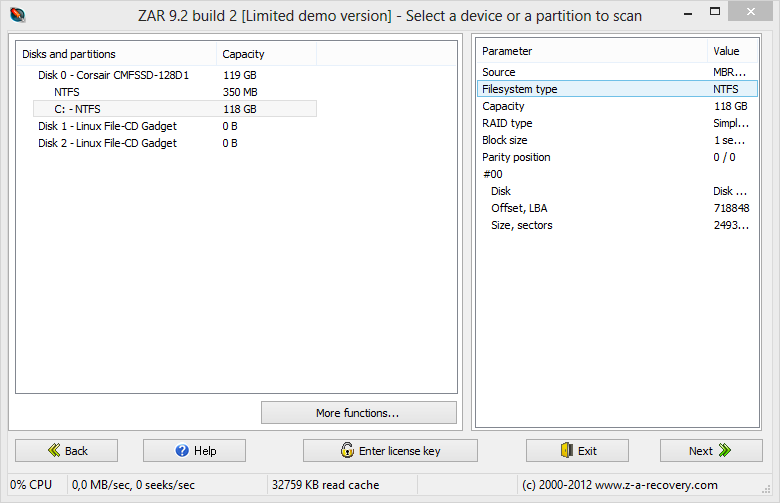Select the Offset, LBA row

click(617, 208)
